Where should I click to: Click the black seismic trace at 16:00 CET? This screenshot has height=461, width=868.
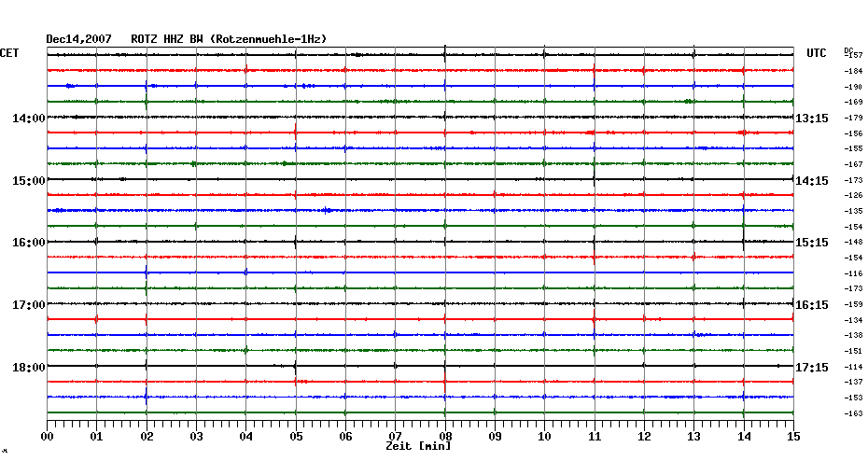[x=420, y=242]
